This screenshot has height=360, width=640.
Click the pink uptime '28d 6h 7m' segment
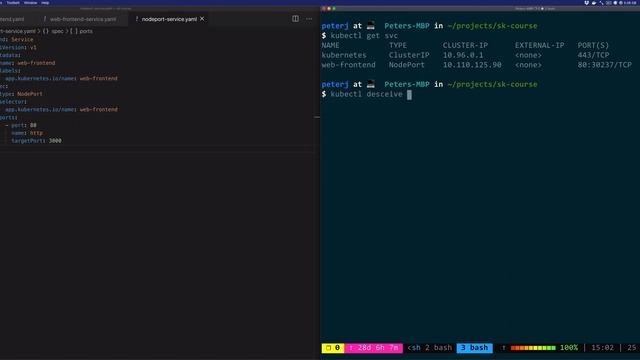coord(373,348)
